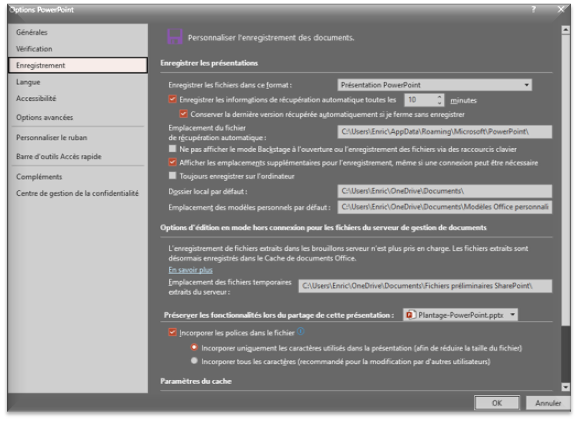
Task: Toggle automatic recovery information checkbox
Action: click(172, 99)
